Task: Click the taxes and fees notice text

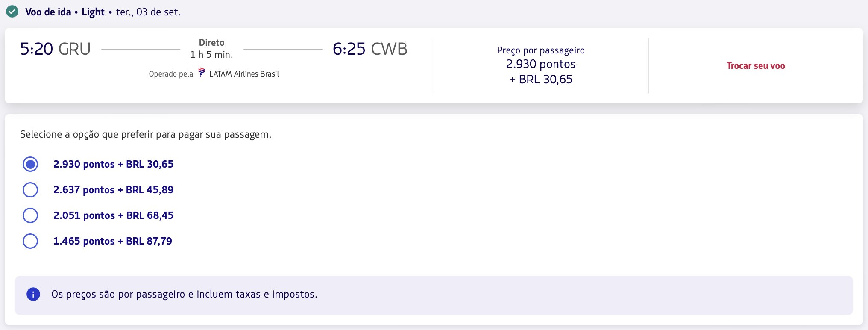Action: [x=184, y=294]
